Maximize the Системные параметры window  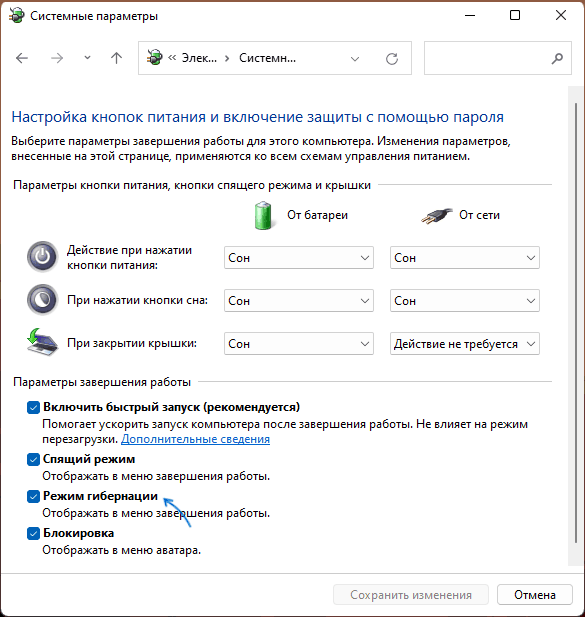tap(515, 16)
